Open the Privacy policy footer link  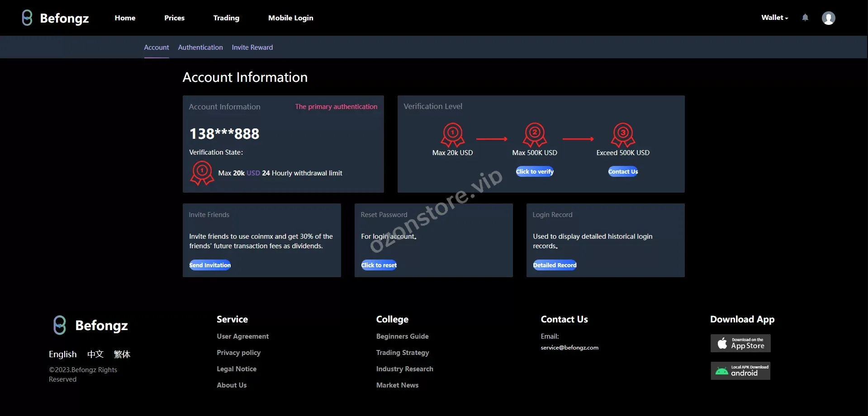[x=238, y=353]
